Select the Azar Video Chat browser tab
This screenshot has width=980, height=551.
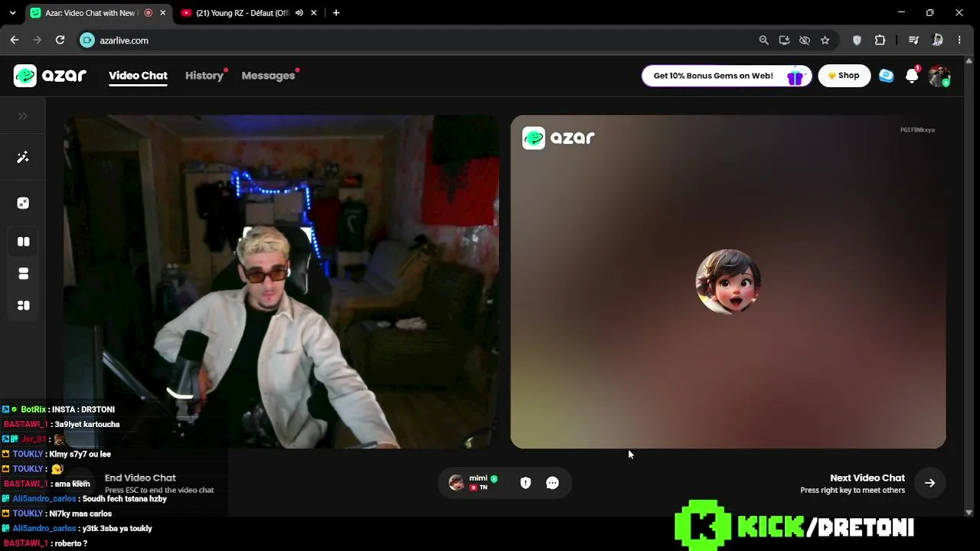(x=98, y=13)
